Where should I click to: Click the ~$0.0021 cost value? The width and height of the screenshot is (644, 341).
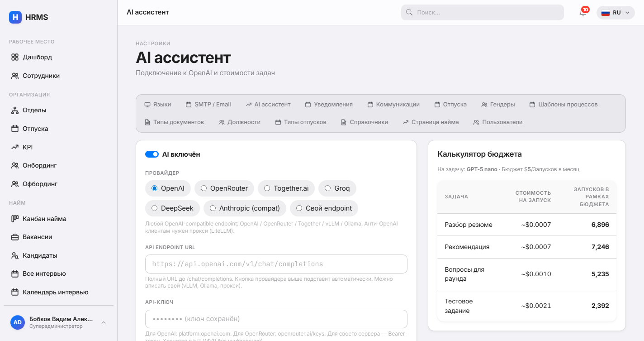[536, 306]
